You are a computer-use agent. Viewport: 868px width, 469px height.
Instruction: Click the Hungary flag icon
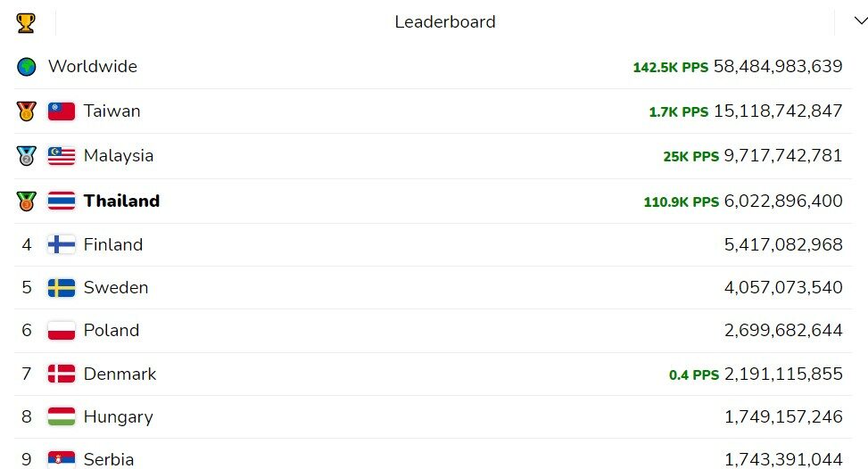click(62, 416)
